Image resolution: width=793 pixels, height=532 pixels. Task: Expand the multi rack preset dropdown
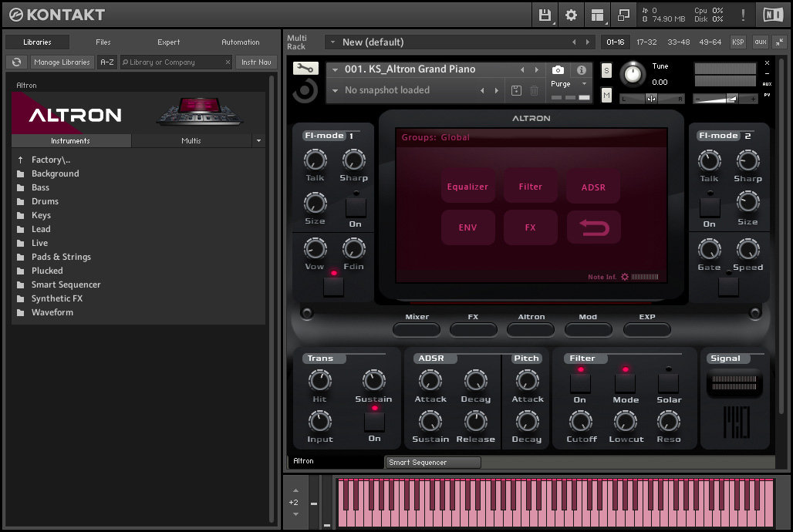coord(332,42)
